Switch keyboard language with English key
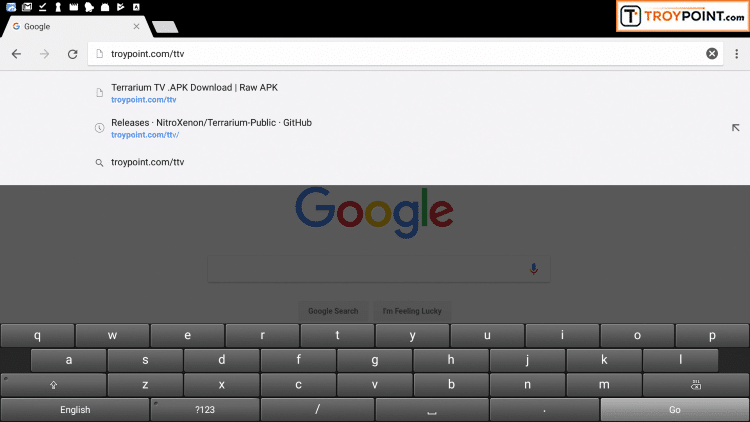This screenshot has width=750, height=422. pos(75,410)
